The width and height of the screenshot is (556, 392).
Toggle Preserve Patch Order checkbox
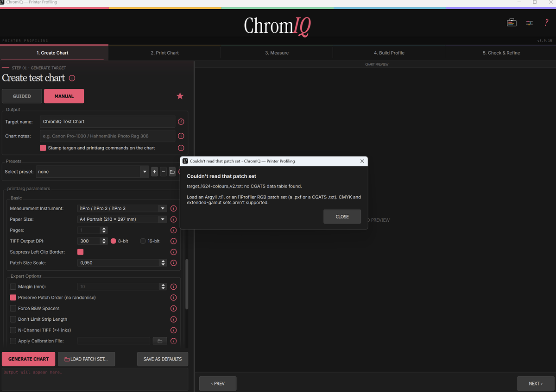13,298
